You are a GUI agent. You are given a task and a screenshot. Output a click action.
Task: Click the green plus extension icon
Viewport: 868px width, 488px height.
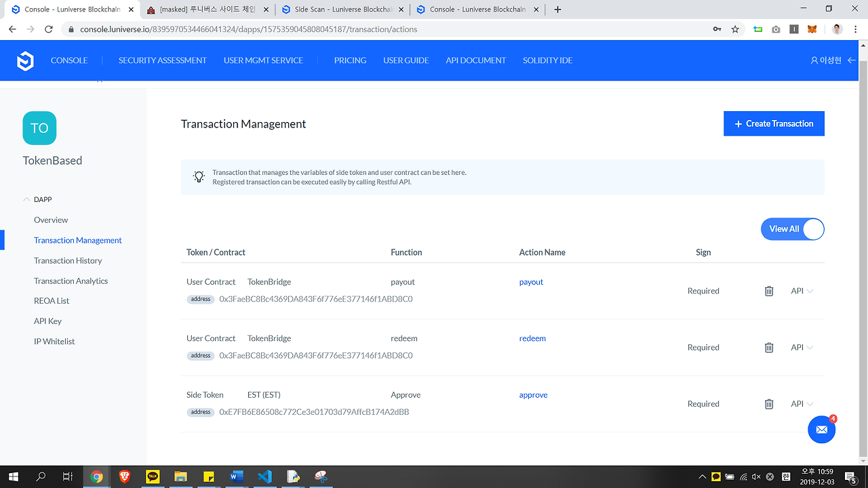pos(757,29)
